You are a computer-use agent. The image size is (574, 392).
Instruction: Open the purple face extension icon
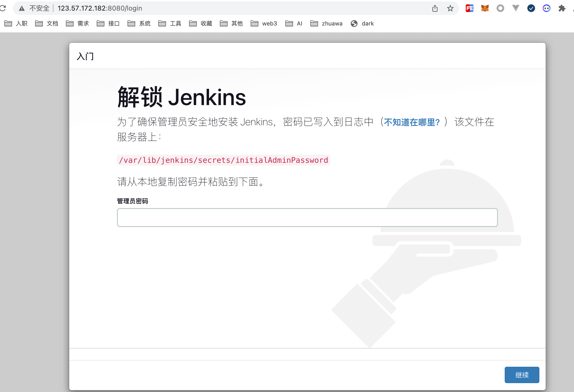point(546,8)
